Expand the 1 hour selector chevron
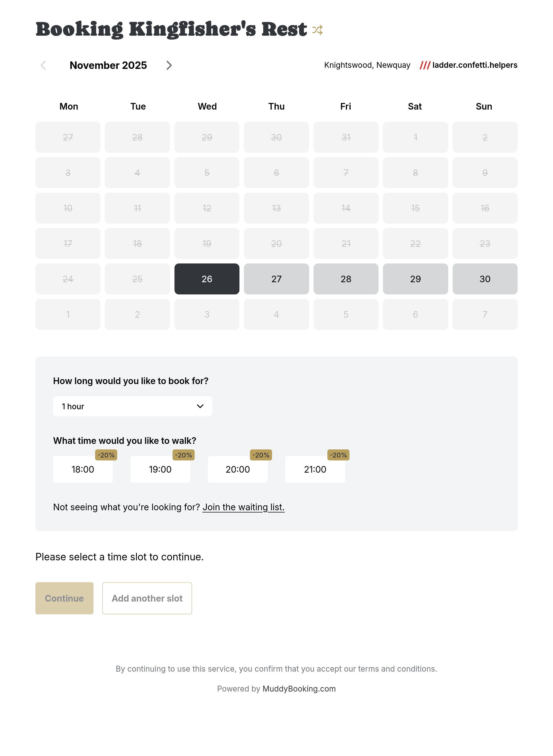The width and height of the screenshot is (553, 756). click(x=200, y=406)
